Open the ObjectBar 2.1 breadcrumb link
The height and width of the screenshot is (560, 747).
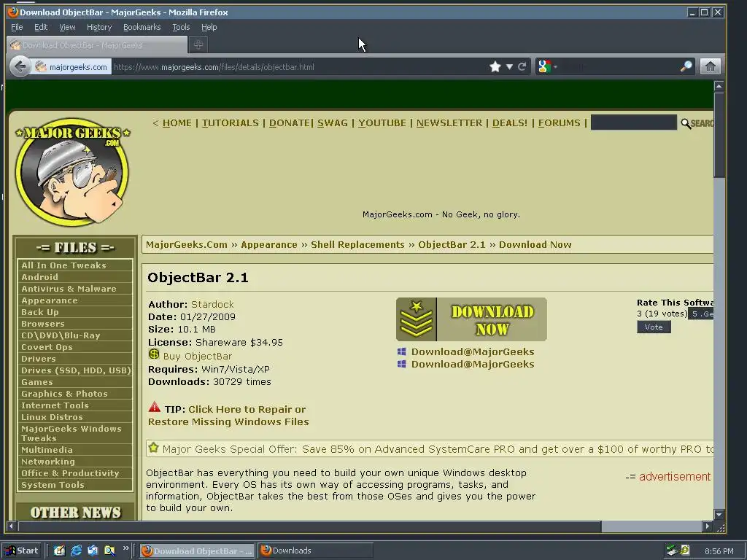(452, 245)
